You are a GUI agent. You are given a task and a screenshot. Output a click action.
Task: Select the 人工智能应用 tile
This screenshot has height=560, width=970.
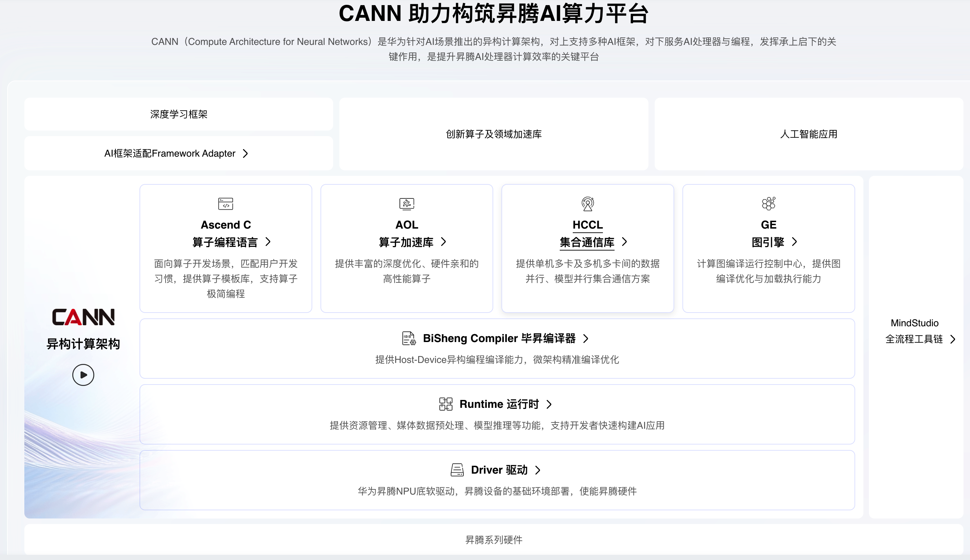pos(809,134)
